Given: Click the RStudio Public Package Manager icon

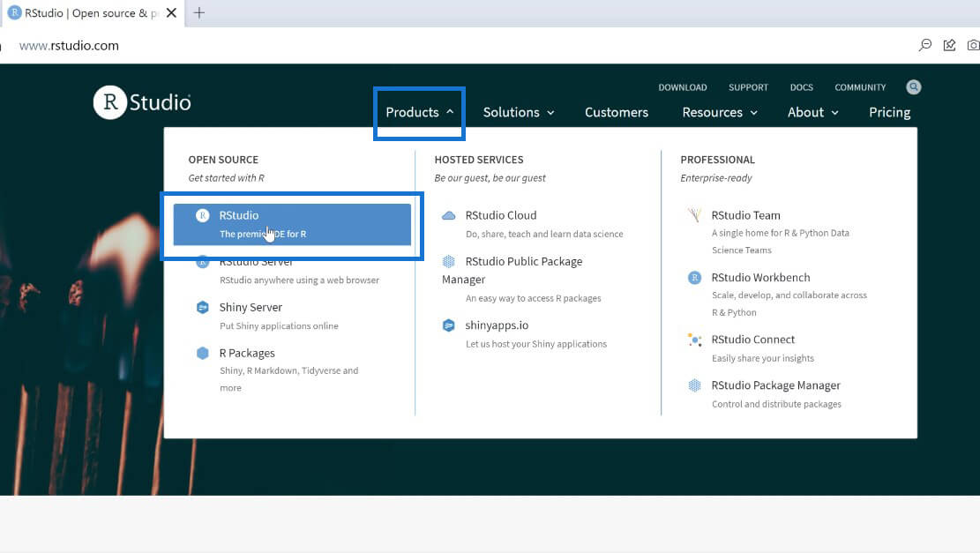Looking at the screenshot, I should pos(449,261).
